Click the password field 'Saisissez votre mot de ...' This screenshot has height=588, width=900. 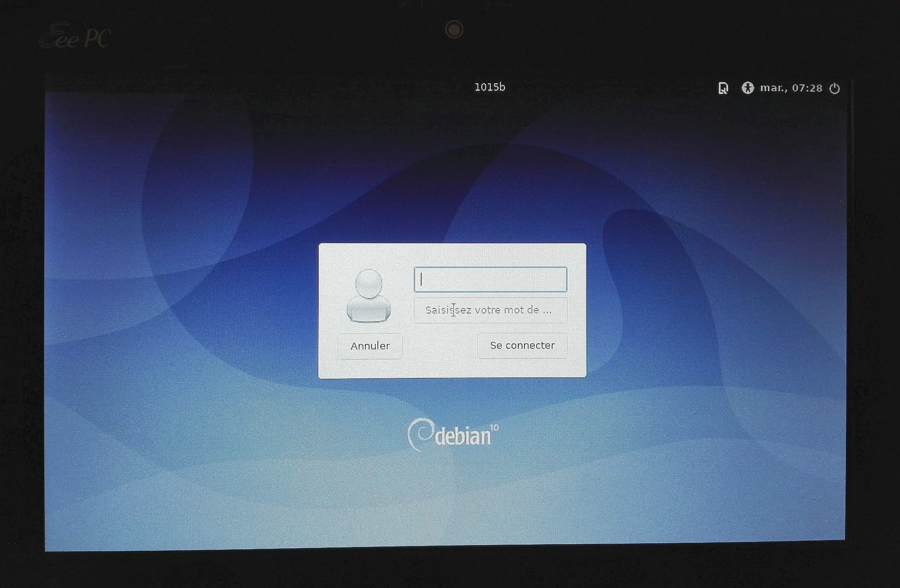[x=490, y=310]
